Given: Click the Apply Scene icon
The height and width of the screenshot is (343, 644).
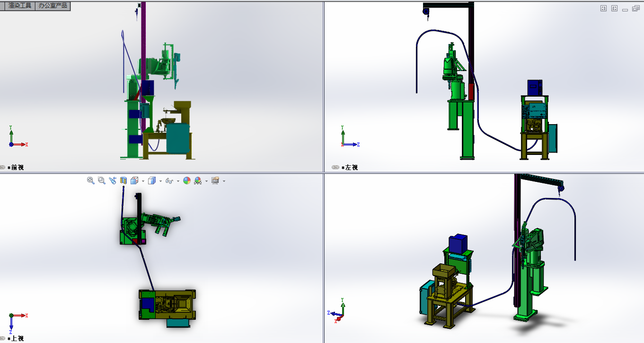Looking at the screenshot, I should tap(198, 181).
